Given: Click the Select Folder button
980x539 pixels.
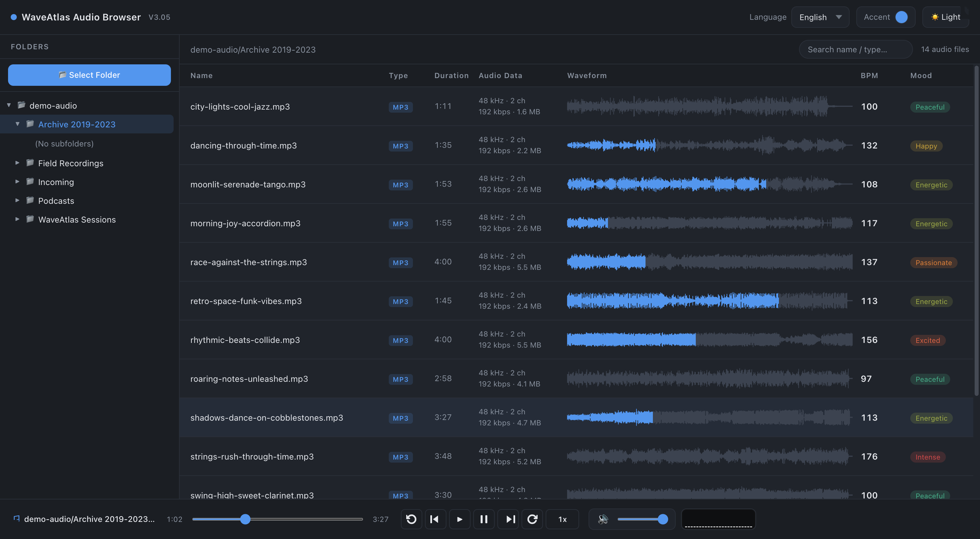Looking at the screenshot, I should pos(89,75).
